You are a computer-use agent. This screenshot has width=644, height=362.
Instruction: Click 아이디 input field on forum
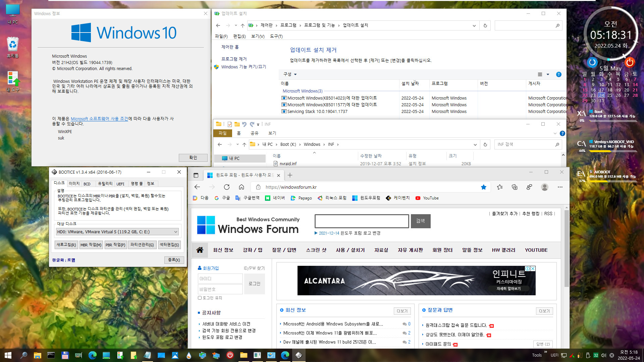coord(220,279)
